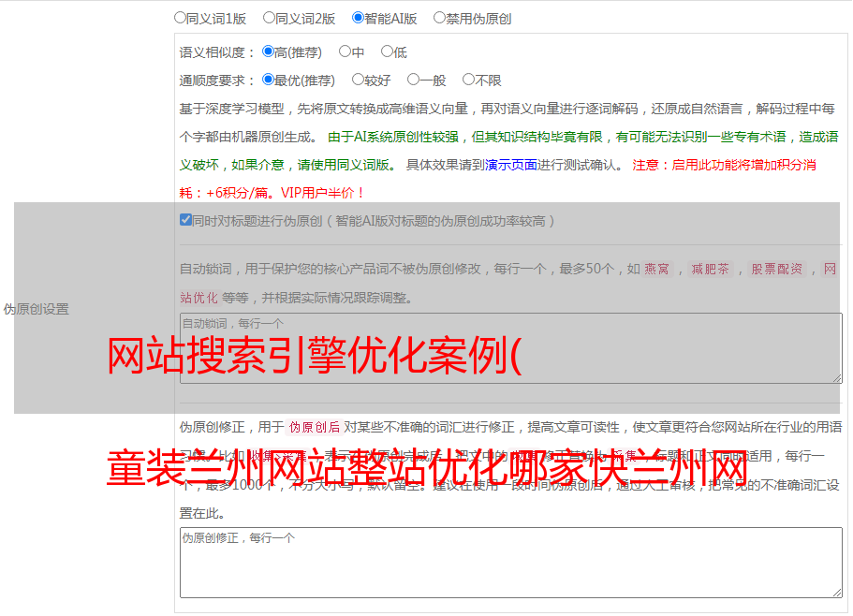
Task: Select the 同义词2版 radio option
Action: point(269,18)
